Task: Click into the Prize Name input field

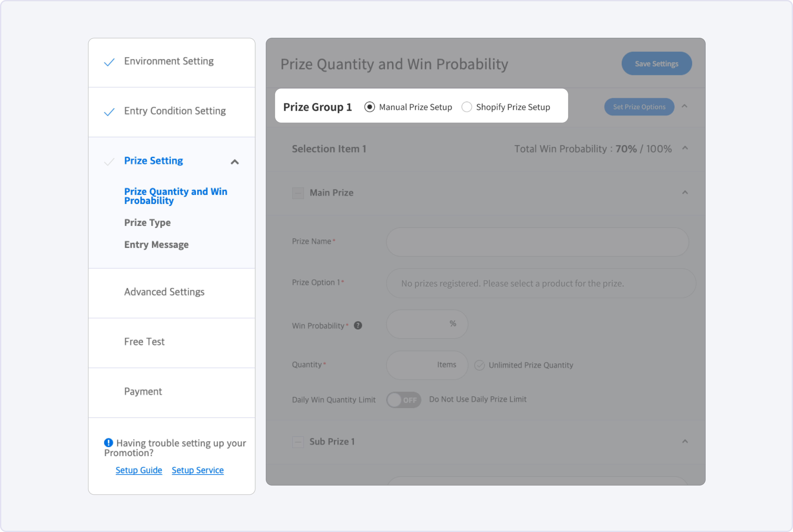Action: coord(537,242)
